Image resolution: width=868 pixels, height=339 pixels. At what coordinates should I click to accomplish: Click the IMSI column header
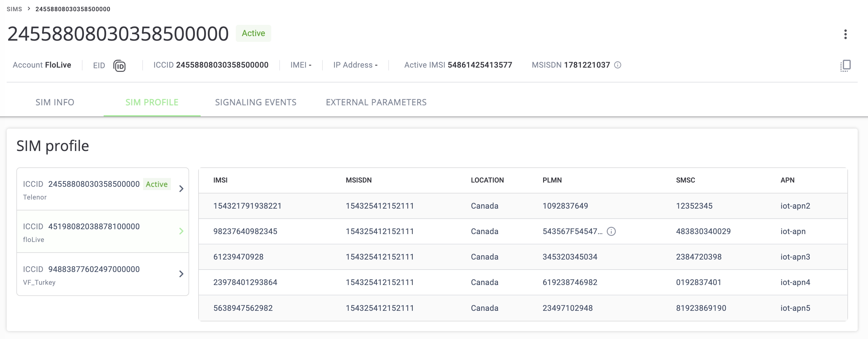coord(220,180)
